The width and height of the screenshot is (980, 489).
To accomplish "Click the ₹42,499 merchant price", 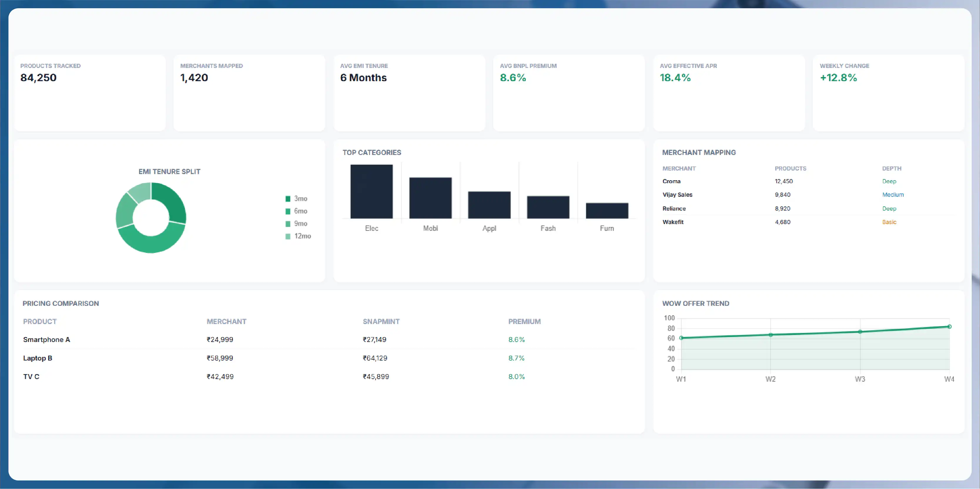I will coord(220,377).
